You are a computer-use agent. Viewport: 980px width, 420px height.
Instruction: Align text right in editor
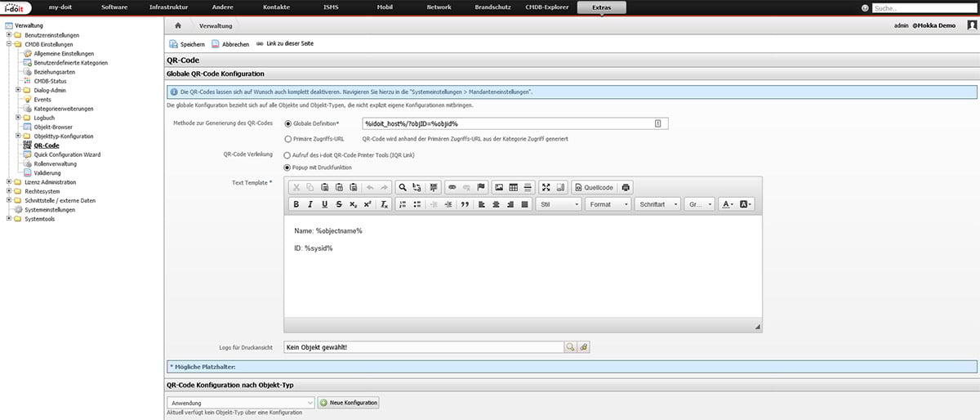coord(511,204)
